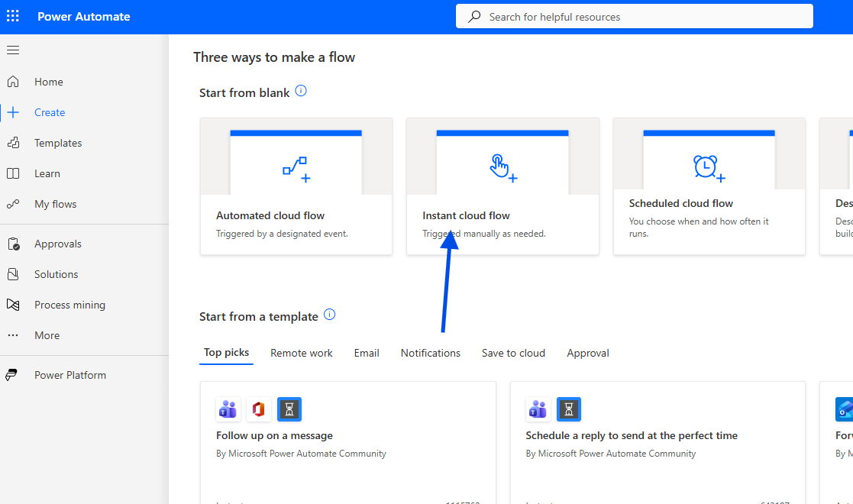
Task: Collapse the left navigation hamburger menu
Action: 13,50
